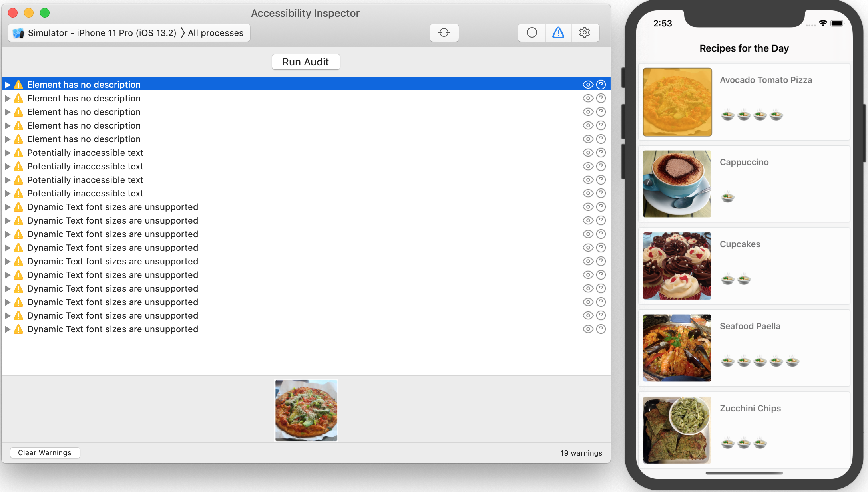868x492 pixels.
Task: Click help icon for first Potentially inaccessible text
Action: click(601, 153)
